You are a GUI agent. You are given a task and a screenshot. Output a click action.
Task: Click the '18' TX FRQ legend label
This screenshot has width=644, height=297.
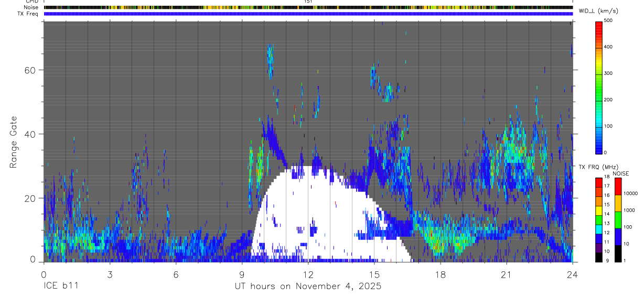pos(606,177)
